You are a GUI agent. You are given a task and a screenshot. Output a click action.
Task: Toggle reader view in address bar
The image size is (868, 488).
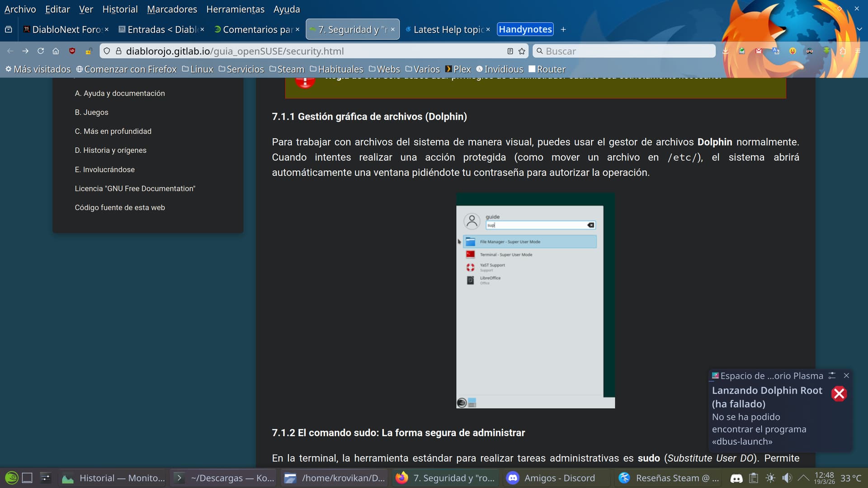tap(510, 51)
